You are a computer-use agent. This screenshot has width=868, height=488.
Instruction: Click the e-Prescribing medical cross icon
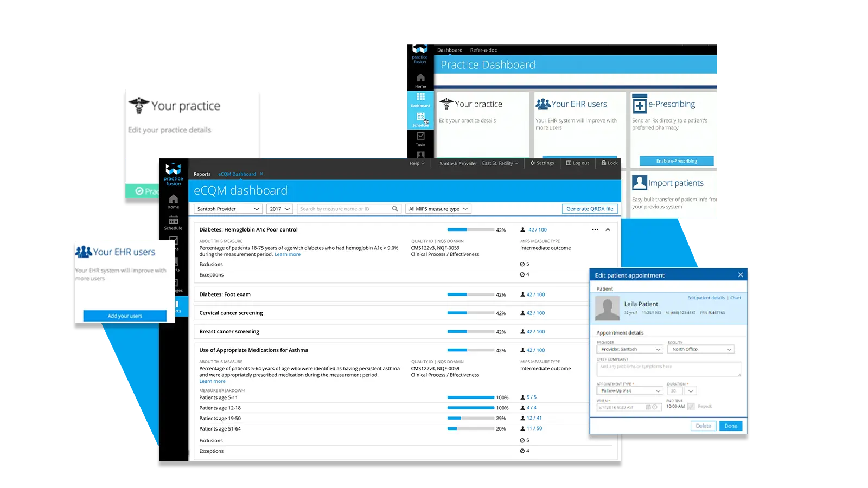click(x=640, y=105)
